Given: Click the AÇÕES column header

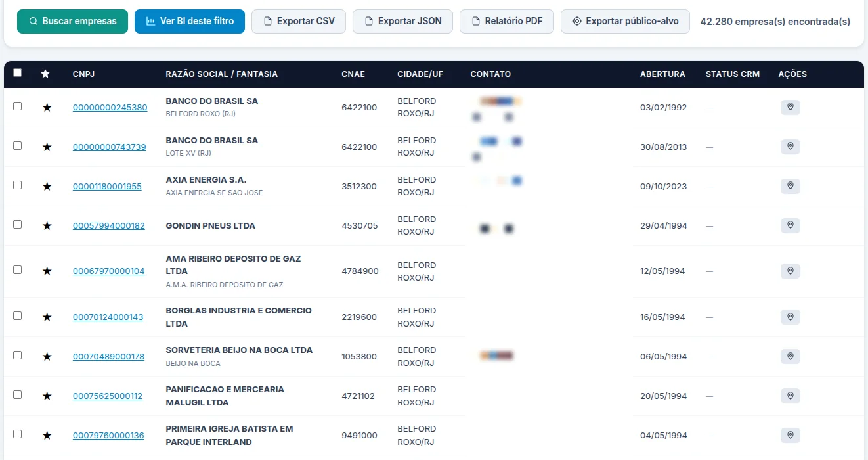Looking at the screenshot, I should click(792, 74).
